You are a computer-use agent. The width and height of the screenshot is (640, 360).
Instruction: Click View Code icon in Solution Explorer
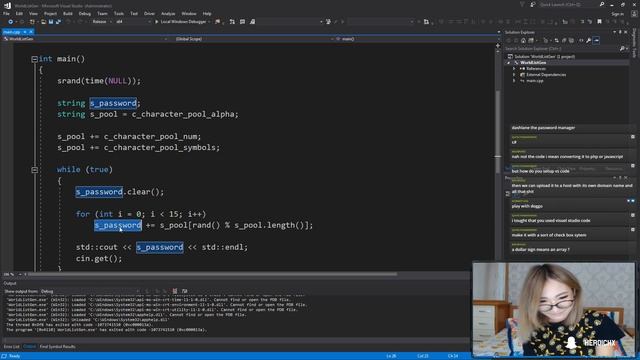(581, 40)
